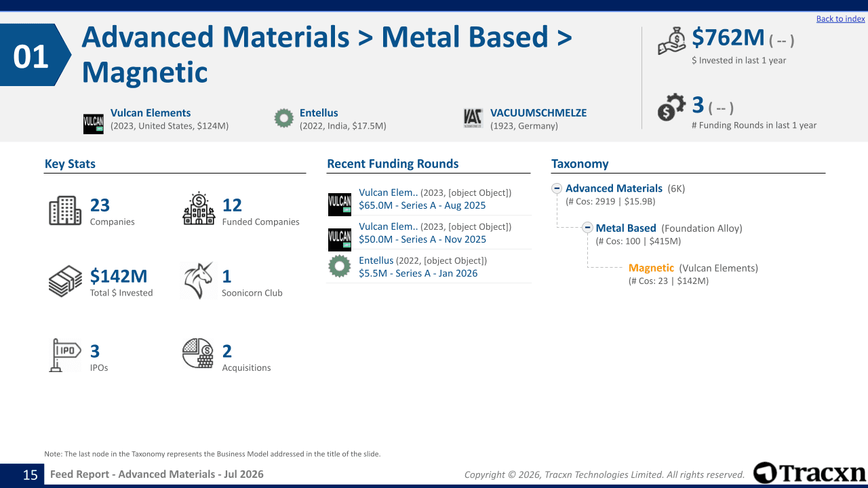Click the '(Foundation Alloy)' text beside Metal Based

click(702, 228)
